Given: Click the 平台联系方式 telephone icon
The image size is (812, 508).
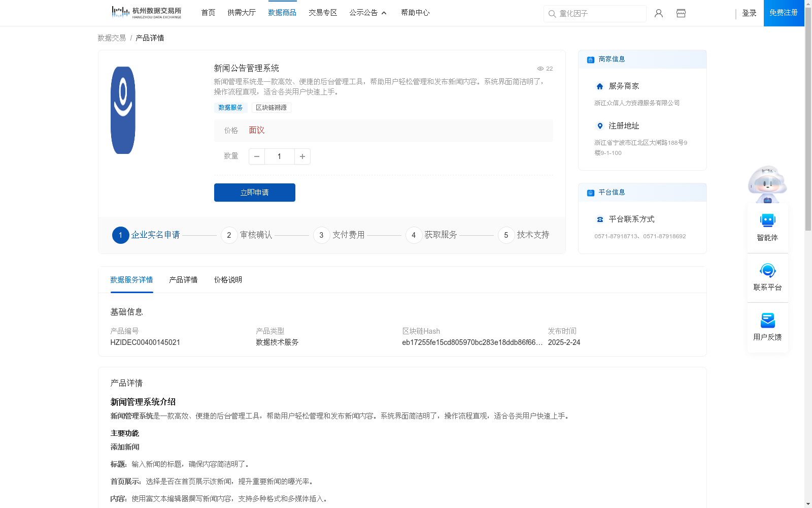Looking at the screenshot, I should pyautogui.click(x=600, y=219).
